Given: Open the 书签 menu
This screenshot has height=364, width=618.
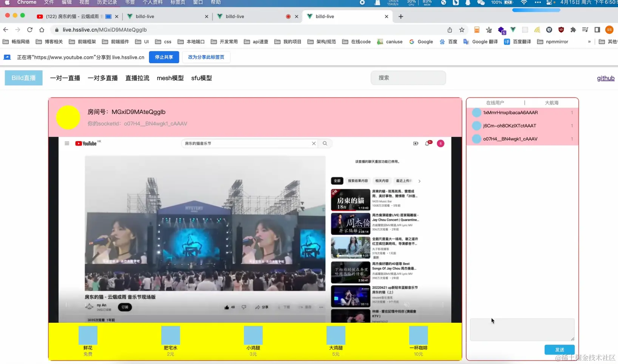Looking at the screenshot, I should pos(130,3).
